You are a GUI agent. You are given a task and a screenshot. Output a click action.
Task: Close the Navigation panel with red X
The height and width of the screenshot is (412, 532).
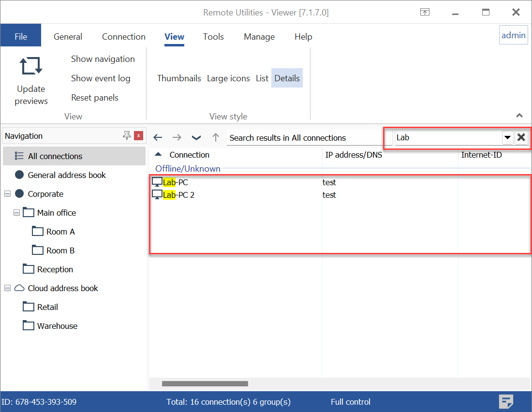(138, 136)
